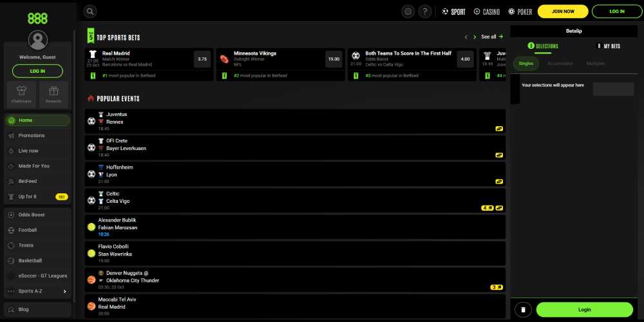Viewport: 644px width, 322px height.
Task: Go to Home in sidebar
Action: [37, 120]
